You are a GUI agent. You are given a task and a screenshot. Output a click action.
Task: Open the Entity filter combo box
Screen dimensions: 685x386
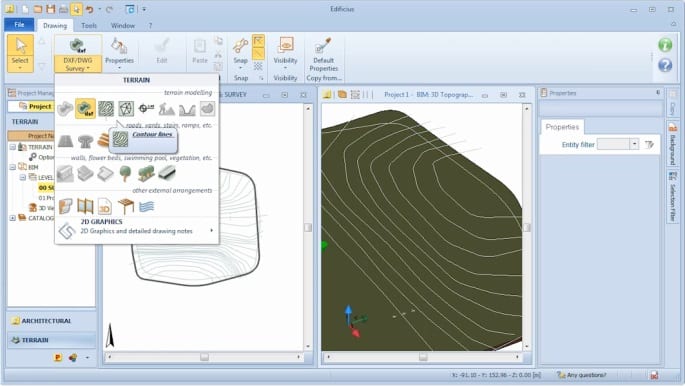(618, 144)
